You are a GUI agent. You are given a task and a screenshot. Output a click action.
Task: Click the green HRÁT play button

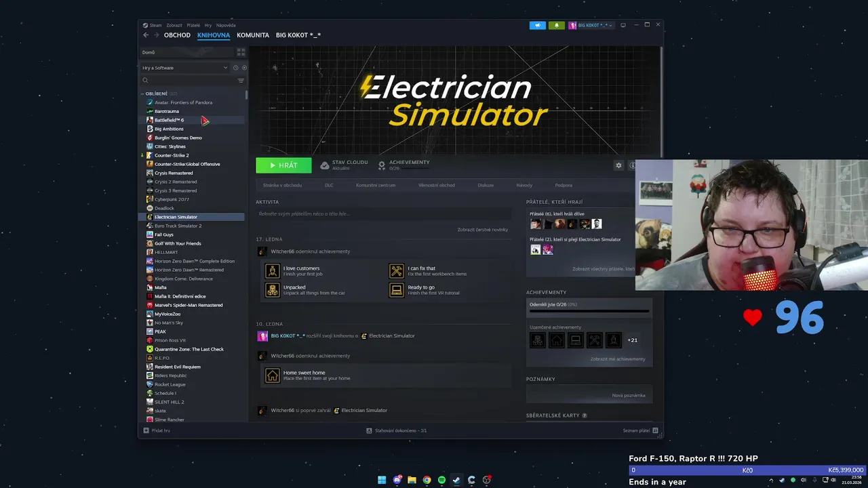pos(283,165)
